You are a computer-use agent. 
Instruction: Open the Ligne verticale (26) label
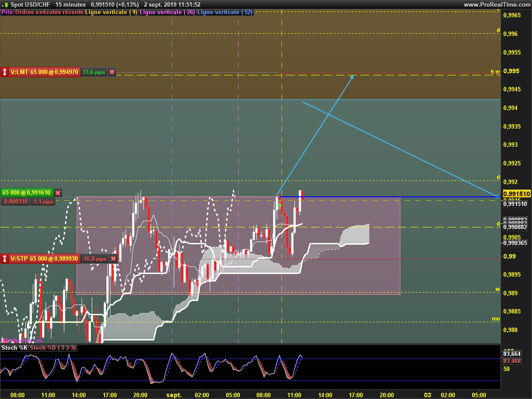point(167,12)
